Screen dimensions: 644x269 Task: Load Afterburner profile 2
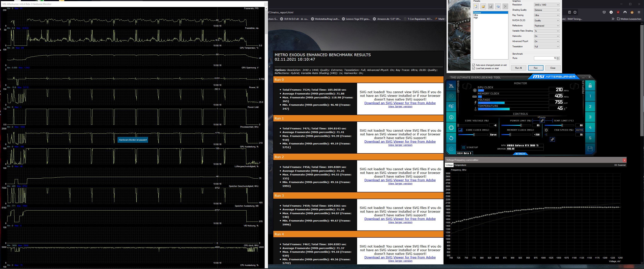590,107
